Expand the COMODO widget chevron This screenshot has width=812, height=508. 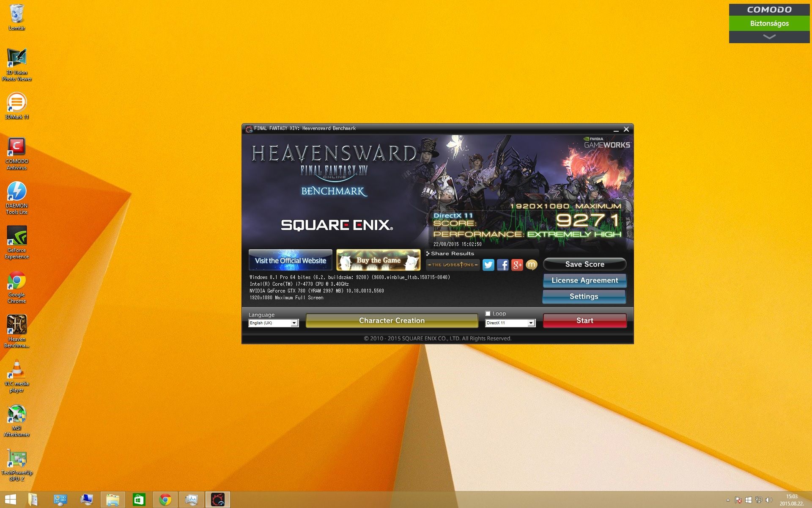click(769, 37)
